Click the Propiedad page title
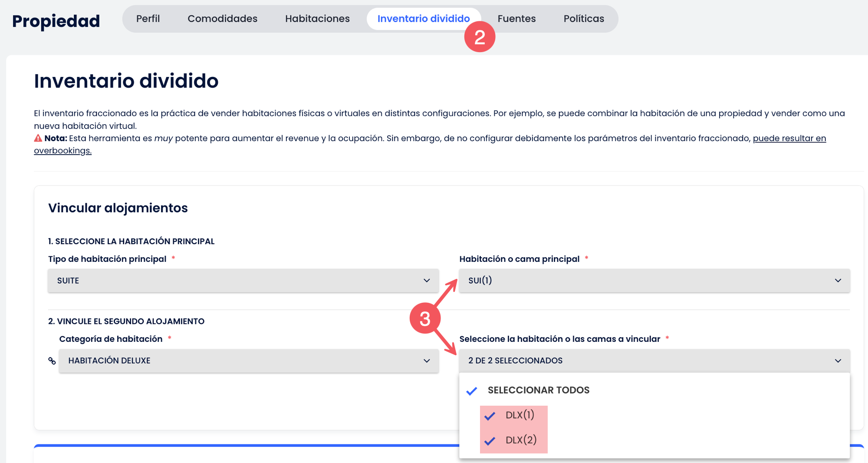Image resolution: width=868 pixels, height=463 pixels. [56, 21]
